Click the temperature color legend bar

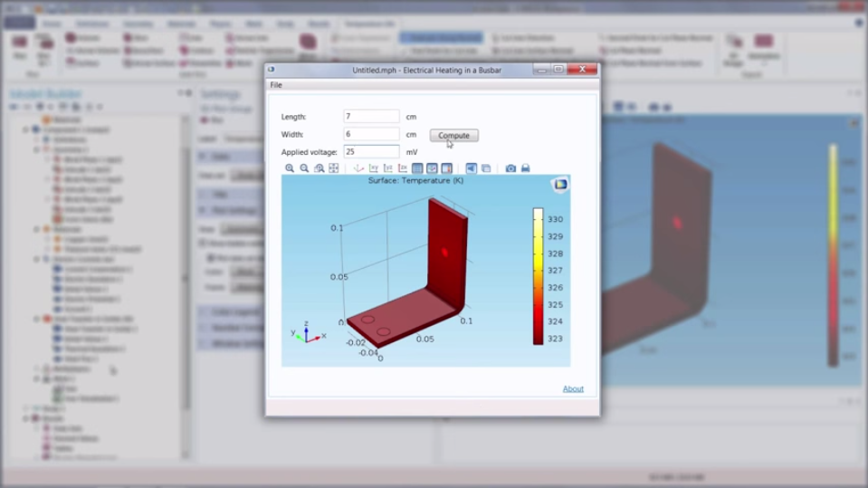pos(538,276)
